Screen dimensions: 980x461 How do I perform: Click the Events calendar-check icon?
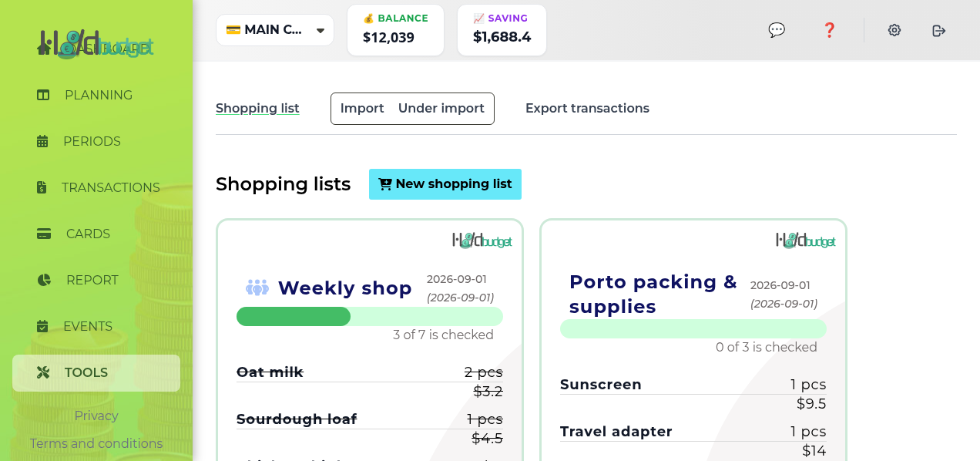pyautogui.click(x=42, y=326)
